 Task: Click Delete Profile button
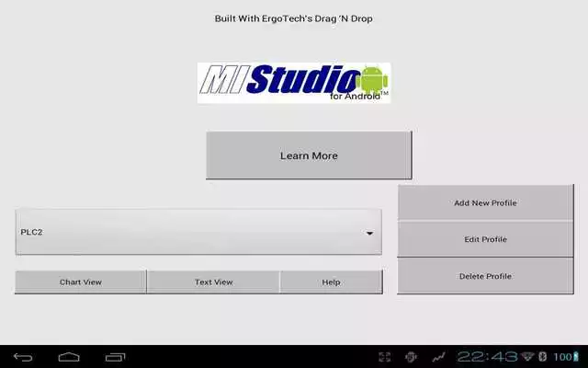coord(486,276)
